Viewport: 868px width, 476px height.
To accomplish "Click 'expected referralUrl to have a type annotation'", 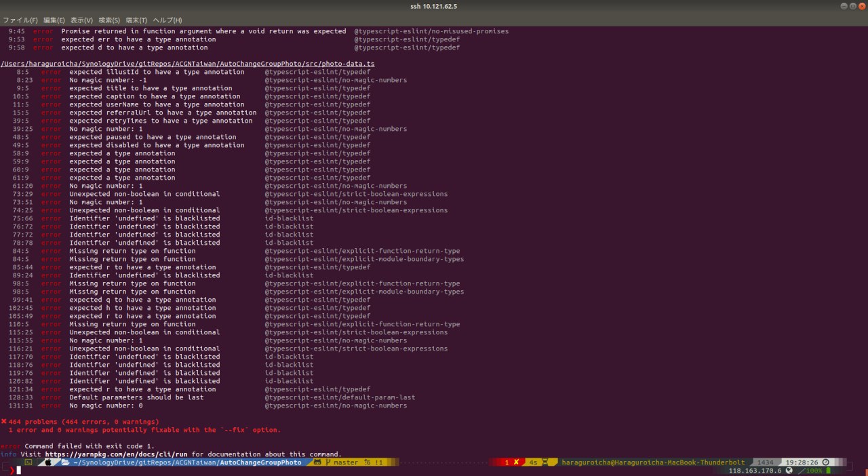I will click(x=163, y=113).
